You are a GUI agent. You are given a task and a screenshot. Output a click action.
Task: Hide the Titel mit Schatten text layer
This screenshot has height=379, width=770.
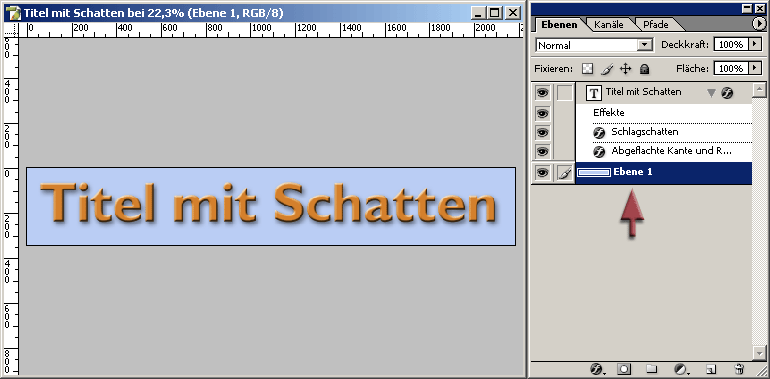542,92
